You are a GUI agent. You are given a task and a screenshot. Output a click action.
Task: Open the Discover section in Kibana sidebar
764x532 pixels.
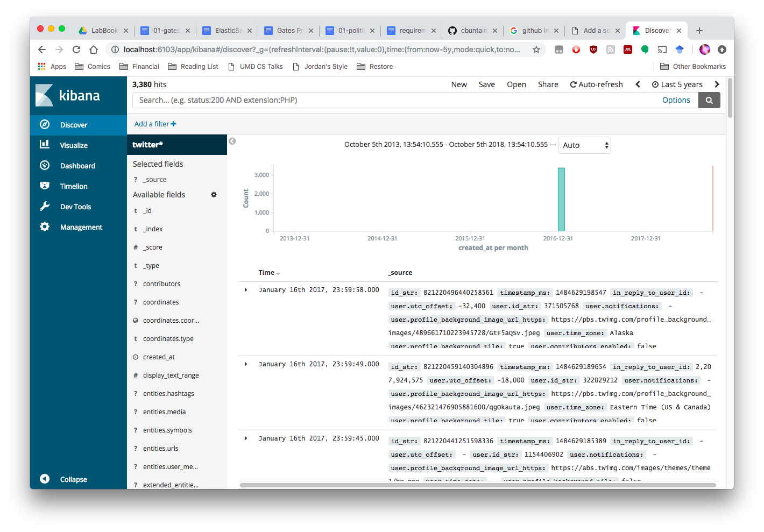click(79, 125)
